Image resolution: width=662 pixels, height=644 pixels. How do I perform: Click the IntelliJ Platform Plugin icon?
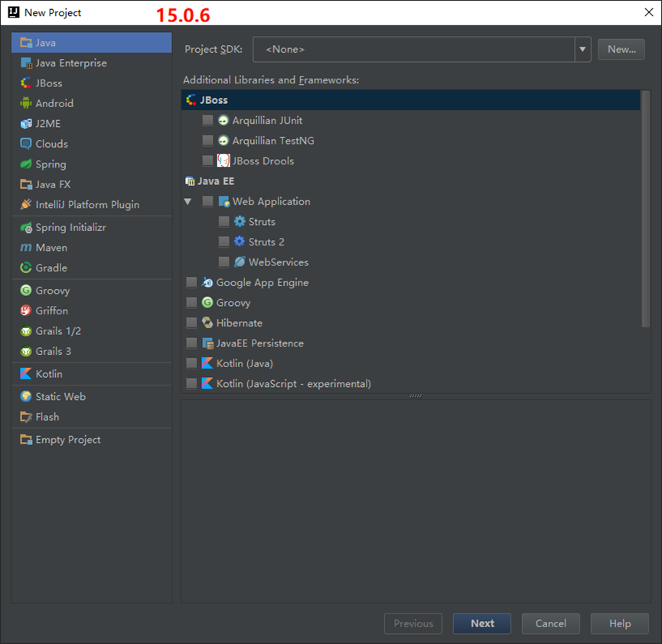click(x=26, y=205)
